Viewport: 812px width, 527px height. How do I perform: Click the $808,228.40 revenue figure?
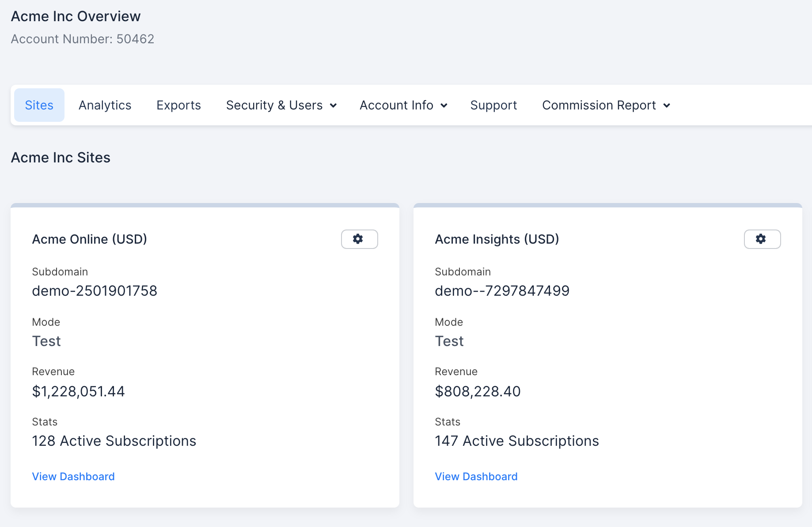[x=478, y=391]
